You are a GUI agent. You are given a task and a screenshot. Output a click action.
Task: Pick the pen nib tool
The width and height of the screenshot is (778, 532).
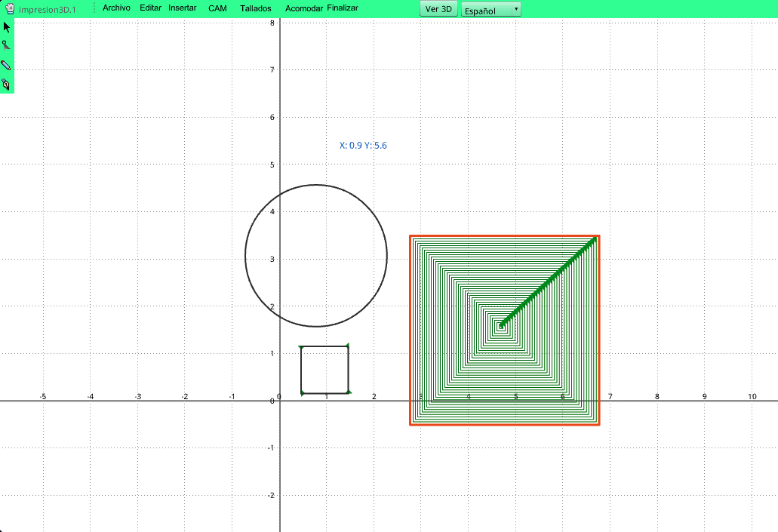pyautogui.click(x=7, y=85)
